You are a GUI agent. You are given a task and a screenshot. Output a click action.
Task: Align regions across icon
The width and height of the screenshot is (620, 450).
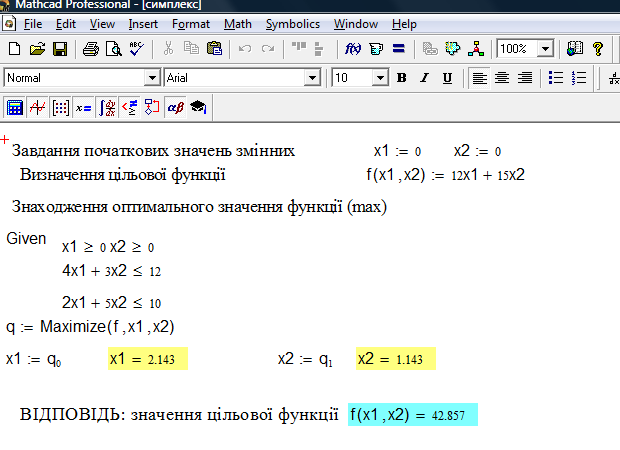click(x=299, y=47)
